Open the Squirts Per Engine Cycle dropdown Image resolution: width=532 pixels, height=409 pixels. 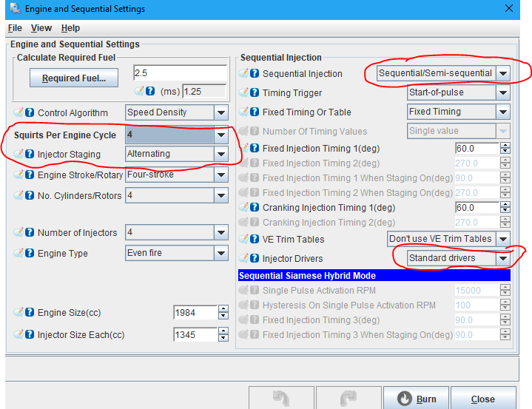click(220, 136)
